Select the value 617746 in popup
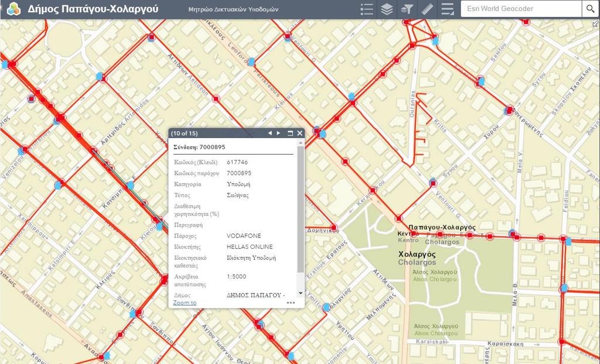The height and width of the screenshot is (364, 600). (x=237, y=162)
